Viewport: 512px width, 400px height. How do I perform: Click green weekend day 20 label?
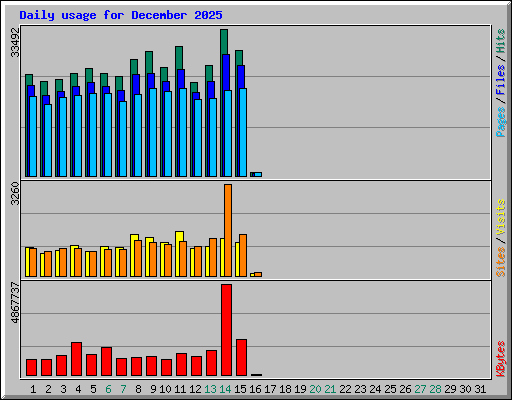[x=315, y=389]
